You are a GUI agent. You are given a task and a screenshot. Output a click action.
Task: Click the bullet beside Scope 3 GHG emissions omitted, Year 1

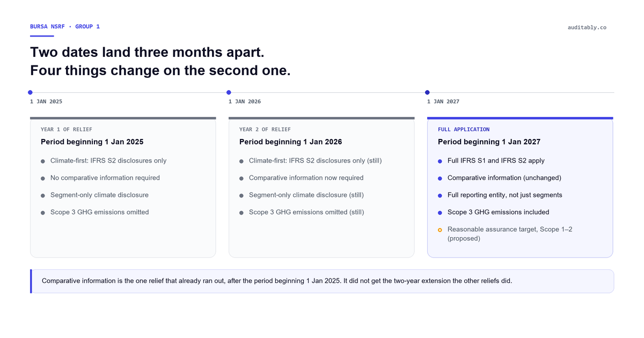point(43,212)
